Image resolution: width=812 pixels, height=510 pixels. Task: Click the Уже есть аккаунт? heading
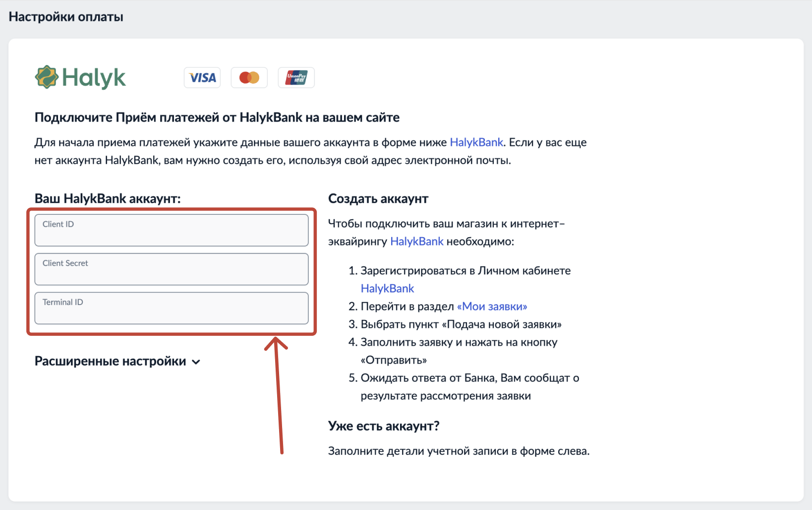384,426
